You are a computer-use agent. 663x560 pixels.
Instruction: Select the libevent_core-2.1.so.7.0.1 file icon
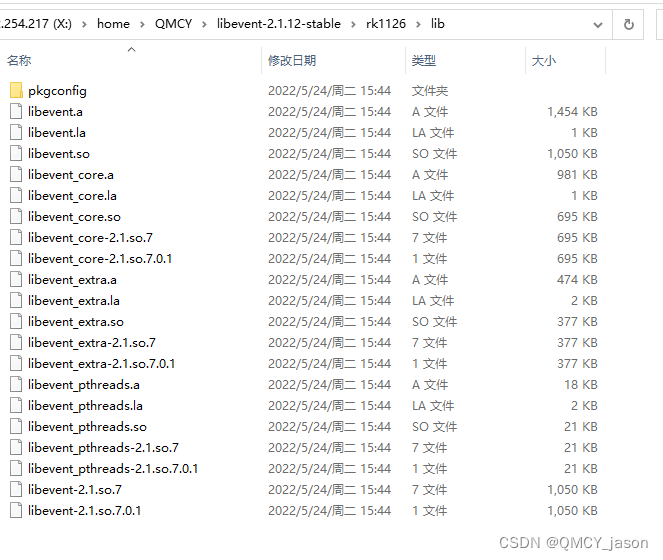(x=16, y=258)
